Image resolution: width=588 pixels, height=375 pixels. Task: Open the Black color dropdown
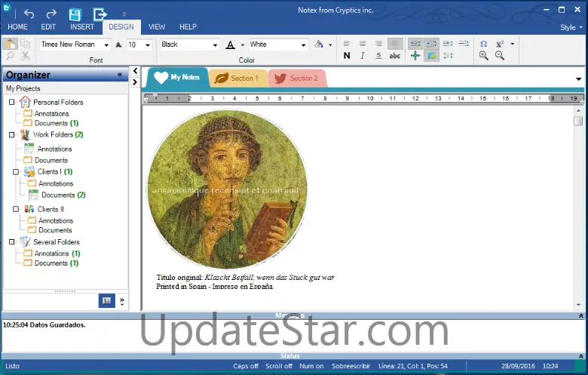coord(216,45)
